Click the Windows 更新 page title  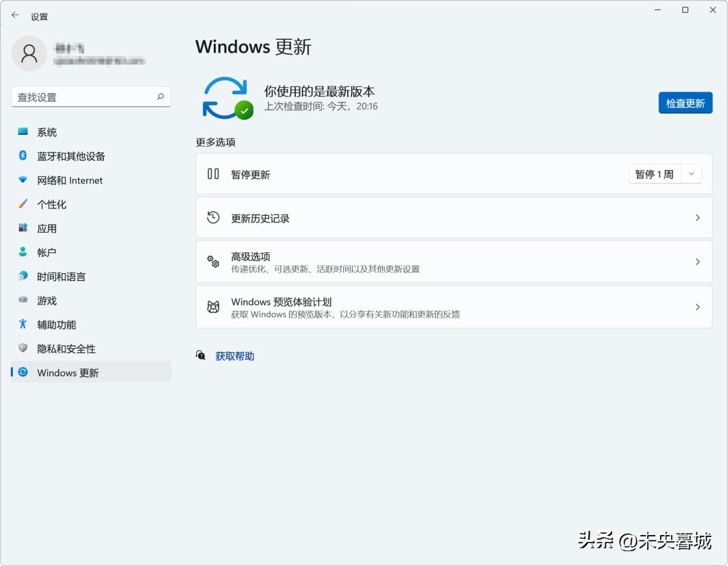pos(253,47)
